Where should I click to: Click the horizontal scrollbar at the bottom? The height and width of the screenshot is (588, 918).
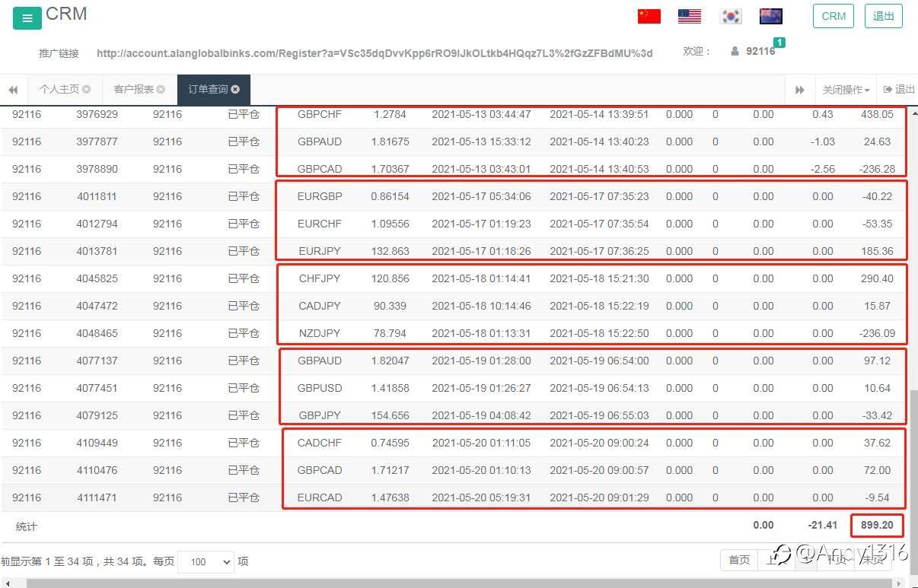458,583
